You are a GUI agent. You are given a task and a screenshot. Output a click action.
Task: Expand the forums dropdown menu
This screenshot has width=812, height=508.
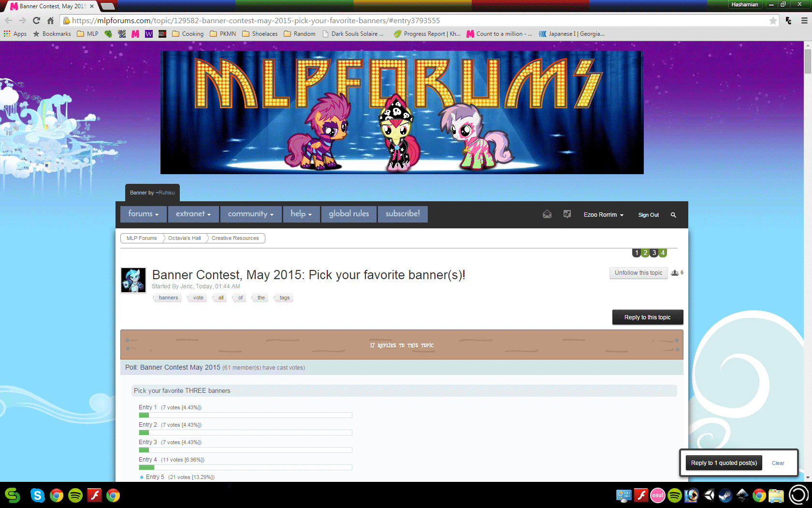144,214
